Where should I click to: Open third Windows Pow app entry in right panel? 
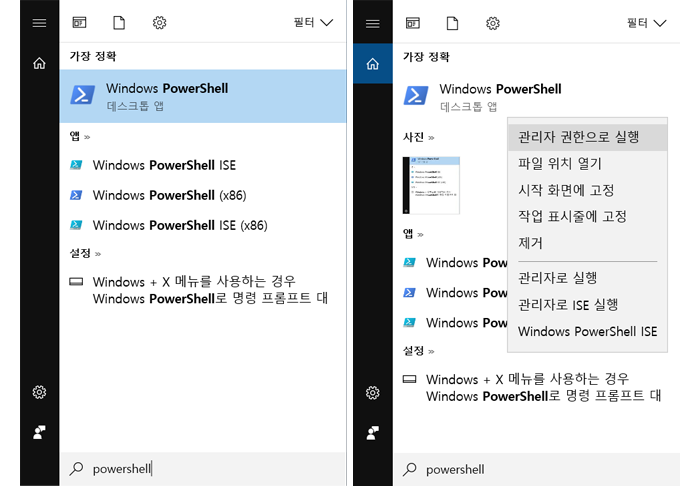coord(451,322)
